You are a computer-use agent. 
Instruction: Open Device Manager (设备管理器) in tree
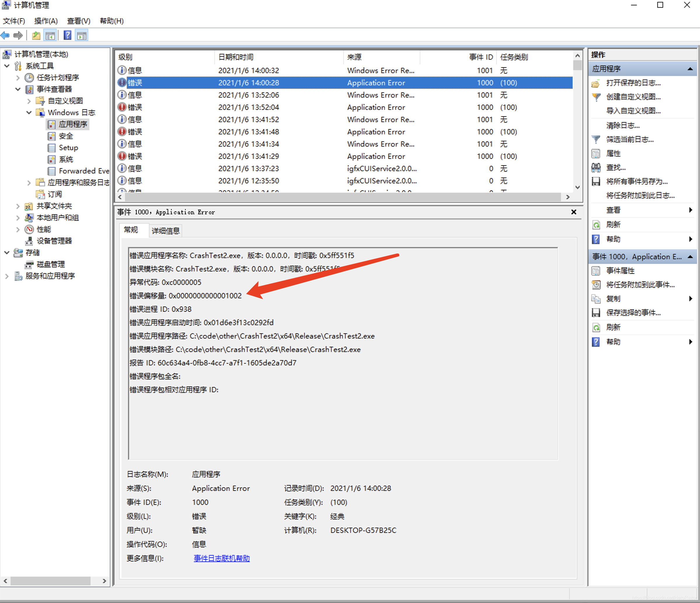coord(54,241)
